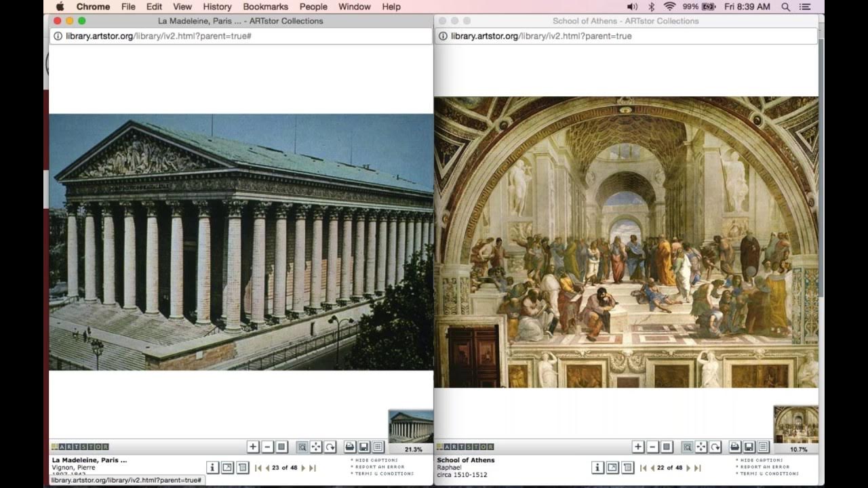Select magnifier tool in La Madeleine window
868x488 pixels.
pos(302,447)
